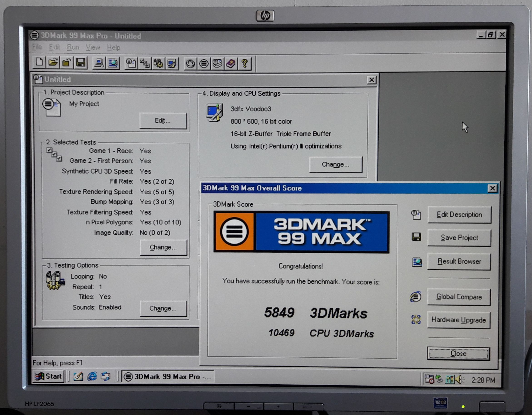The width and height of the screenshot is (532, 415).
Task: Click the stacked documents toolbar icon
Action: 217,64
